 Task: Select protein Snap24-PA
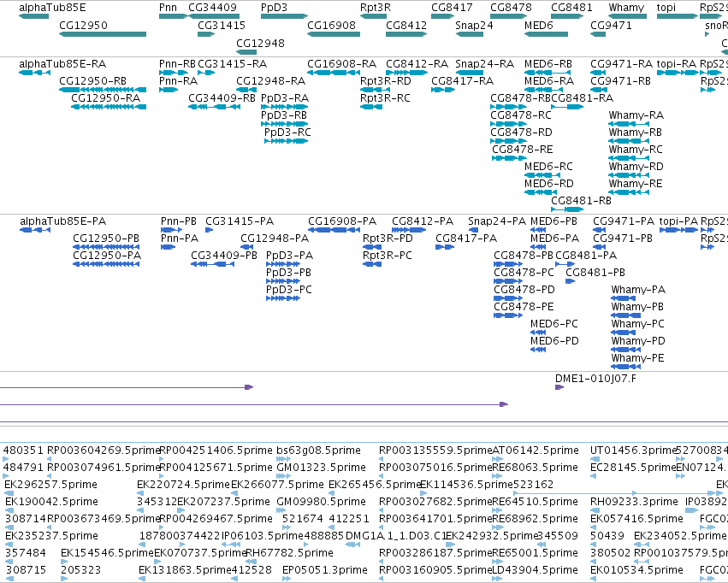pos(497,221)
